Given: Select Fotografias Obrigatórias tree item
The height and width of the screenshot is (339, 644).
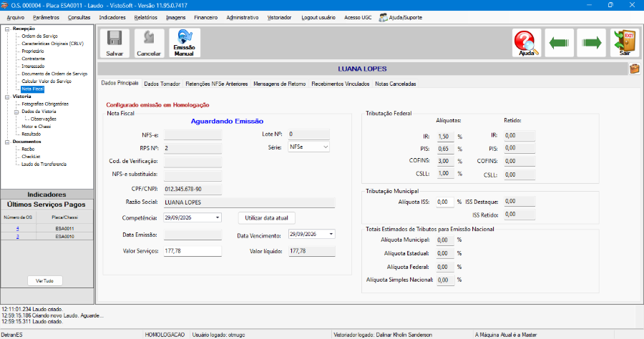Looking at the screenshot, I should [x=45, y=104].
